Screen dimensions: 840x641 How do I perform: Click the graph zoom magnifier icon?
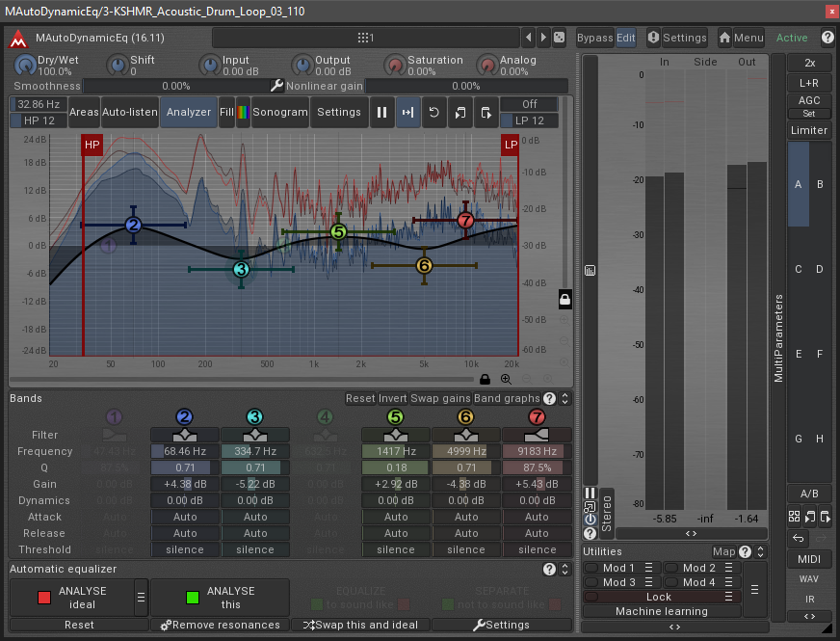[506, 380]
